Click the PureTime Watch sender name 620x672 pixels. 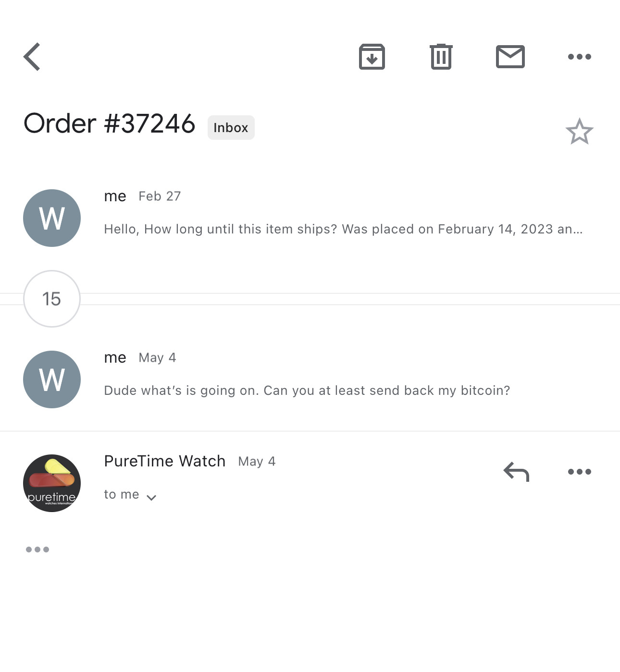(165, 461)
